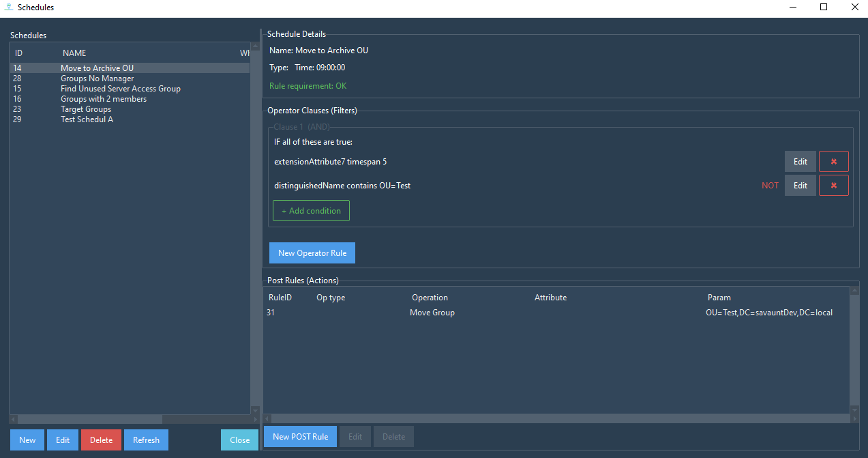Remove the distinguishedName contains condition

833,186
